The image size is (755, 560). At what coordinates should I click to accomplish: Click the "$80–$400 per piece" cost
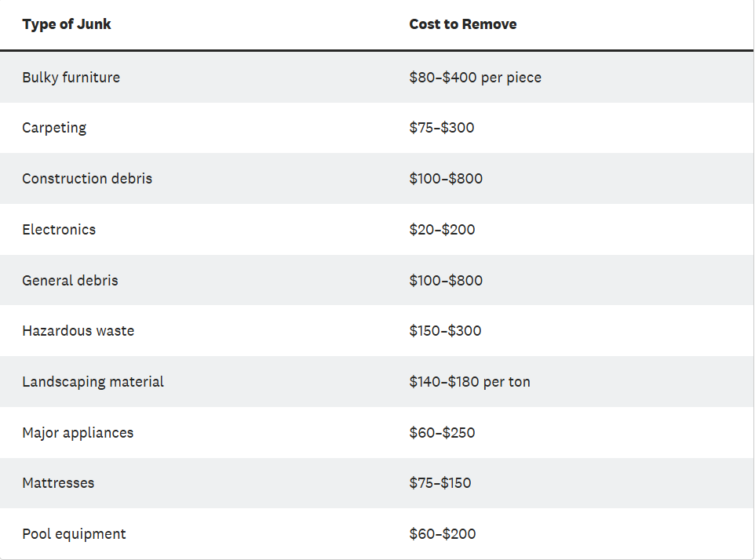[475, 78]
